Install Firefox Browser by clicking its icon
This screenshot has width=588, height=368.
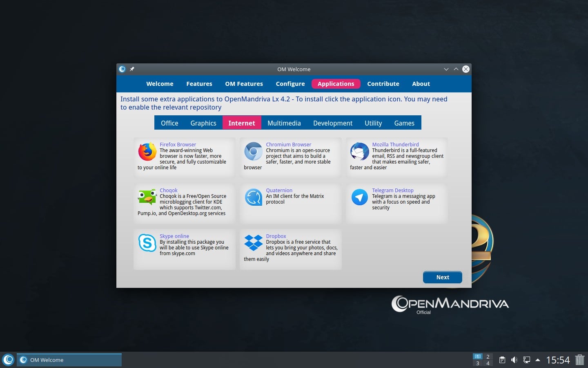click(147, 152)
